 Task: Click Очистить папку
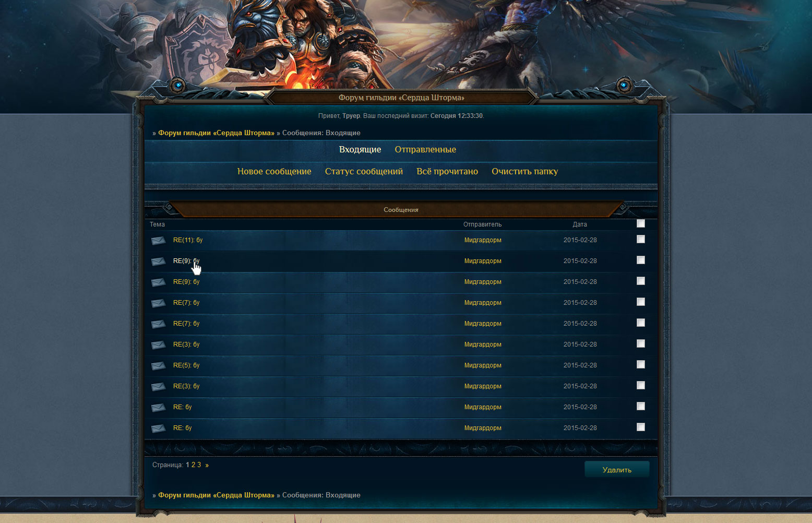[x=524, y=172]
